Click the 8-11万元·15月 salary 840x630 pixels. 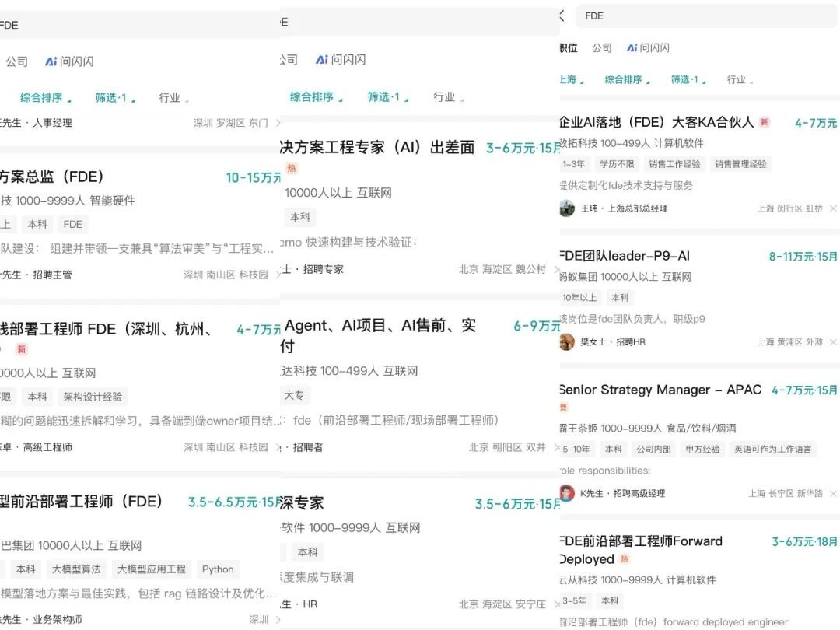pyautogui.click(x=803, y=257)
